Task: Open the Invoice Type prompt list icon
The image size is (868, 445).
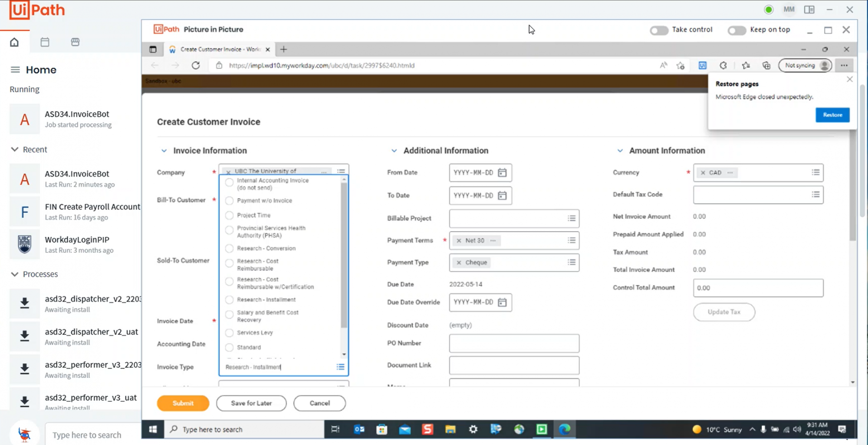Action: [341, 367]
